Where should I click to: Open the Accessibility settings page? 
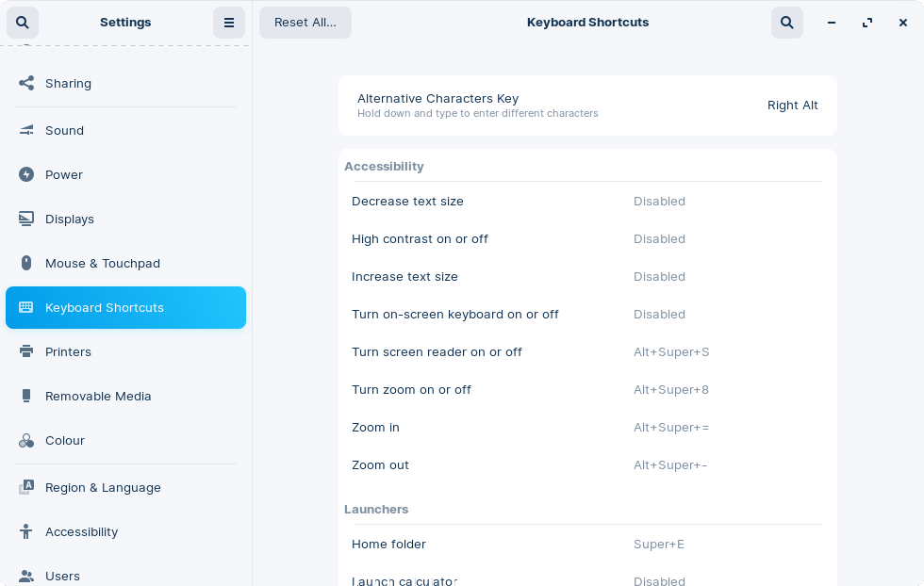pos(81,531)
